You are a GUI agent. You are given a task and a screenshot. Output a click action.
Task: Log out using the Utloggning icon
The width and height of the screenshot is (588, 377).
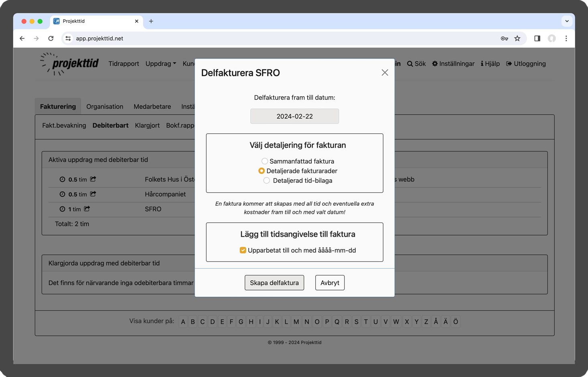(509, 64)
